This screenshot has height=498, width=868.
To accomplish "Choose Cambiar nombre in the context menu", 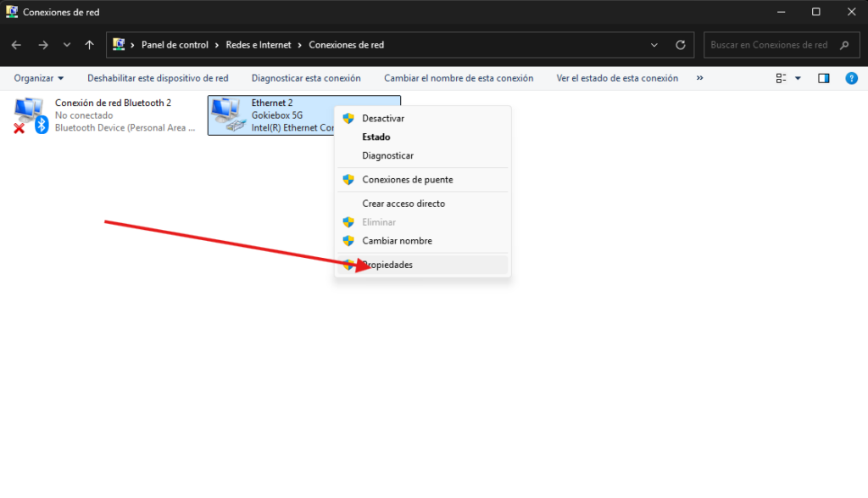I will click(397, 241).
